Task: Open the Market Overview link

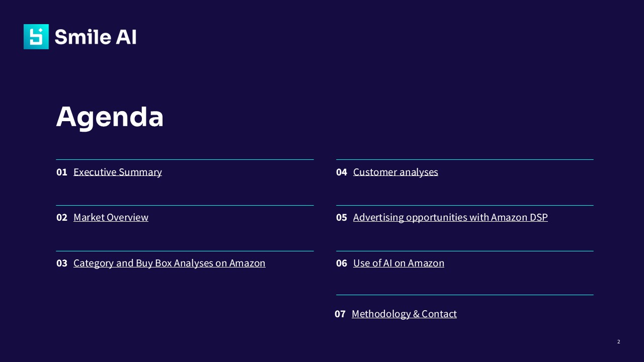Action: click(x=111, y=217)
